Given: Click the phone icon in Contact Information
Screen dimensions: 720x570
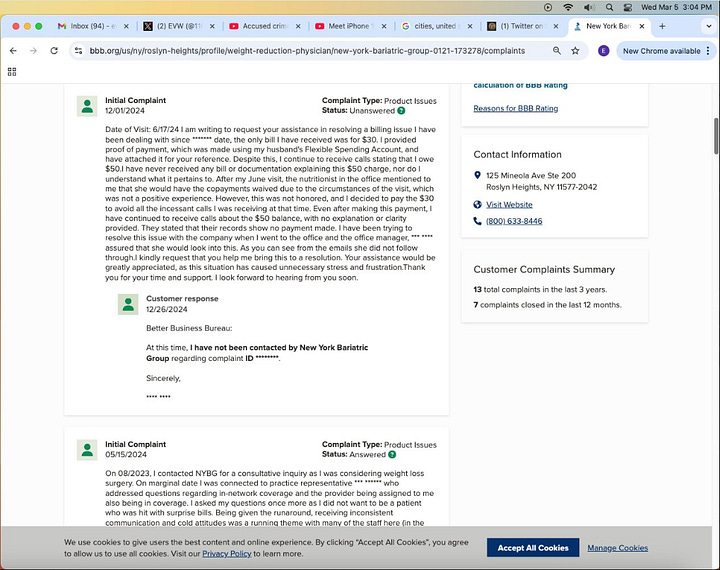Looking at the screenshot, I should pyautogui.click(x=477, y=221).
